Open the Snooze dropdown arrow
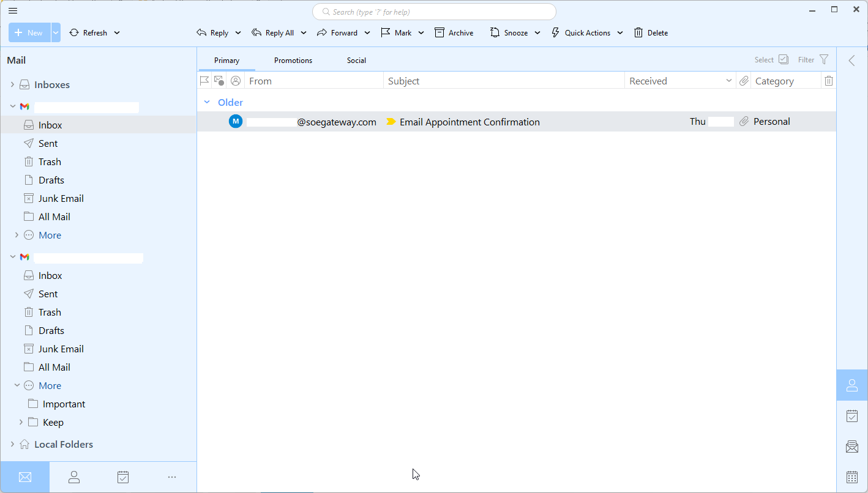 [x=537, y=33]
